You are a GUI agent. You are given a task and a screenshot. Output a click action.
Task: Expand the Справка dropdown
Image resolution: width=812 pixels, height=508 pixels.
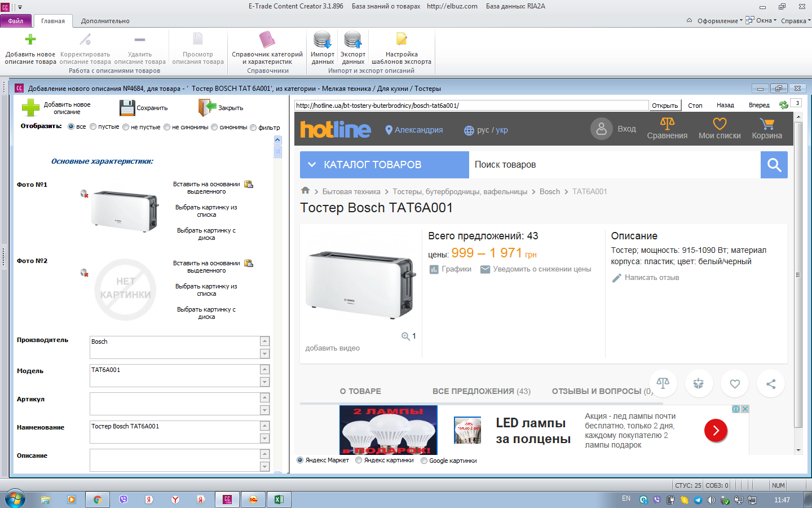tap(796, 21)
